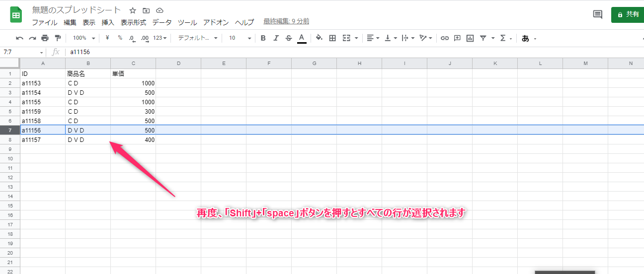Viewport: 644px width, 274px height.
Task: Toggle bold formatting
Action: tap(263, 38)
